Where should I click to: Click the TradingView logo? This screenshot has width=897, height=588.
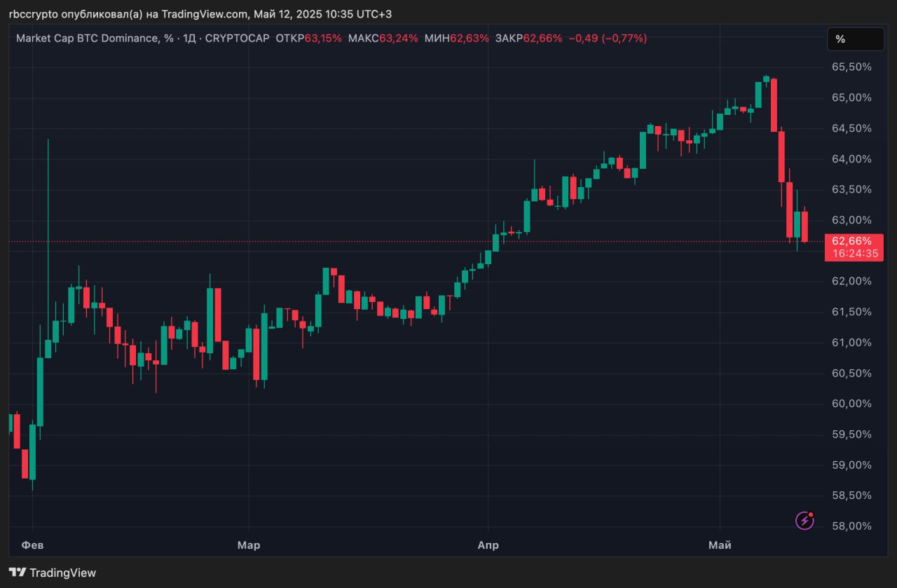[x=53, y=573]
